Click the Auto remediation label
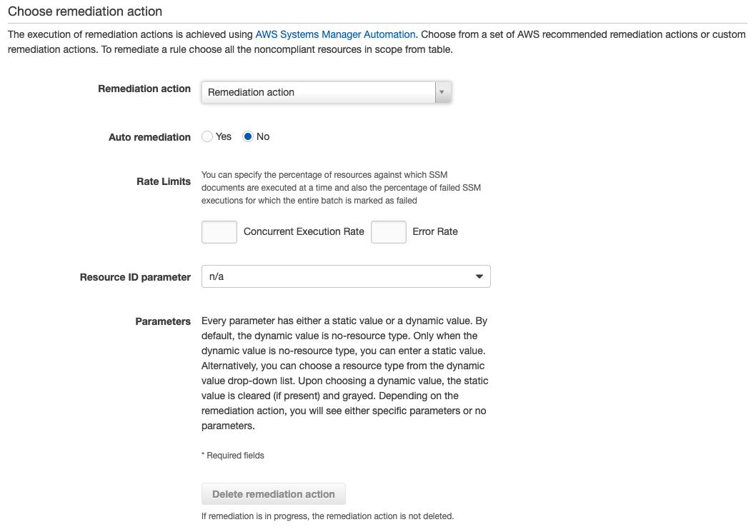The width and height of the screenshot is (756, 532). 149,136
